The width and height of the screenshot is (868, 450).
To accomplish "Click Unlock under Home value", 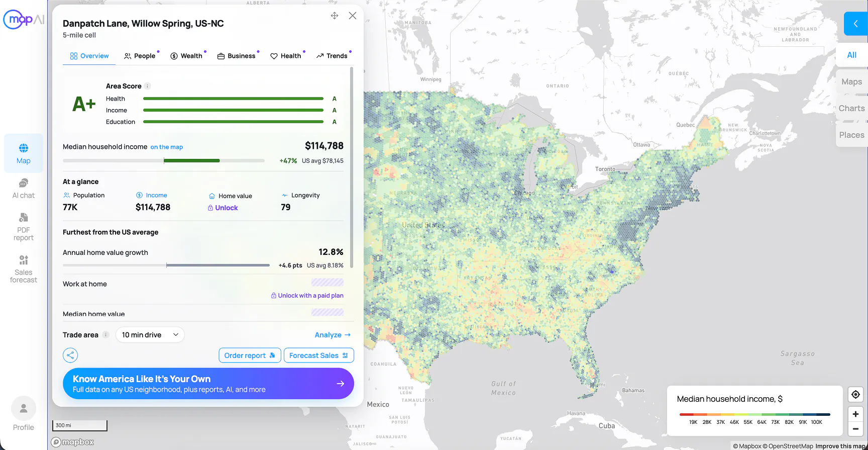I will [x=223, y=208].
